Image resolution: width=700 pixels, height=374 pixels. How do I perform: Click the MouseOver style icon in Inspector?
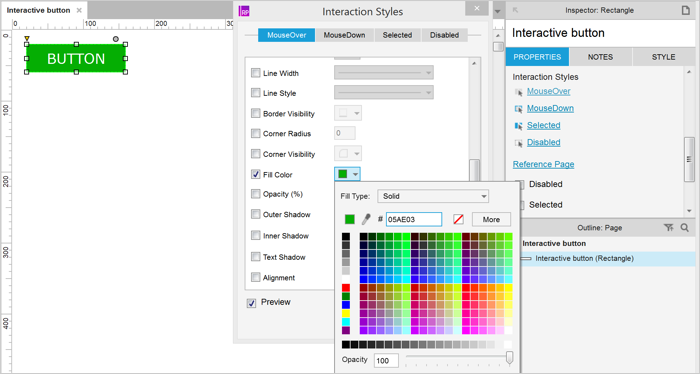click(518, 92)
